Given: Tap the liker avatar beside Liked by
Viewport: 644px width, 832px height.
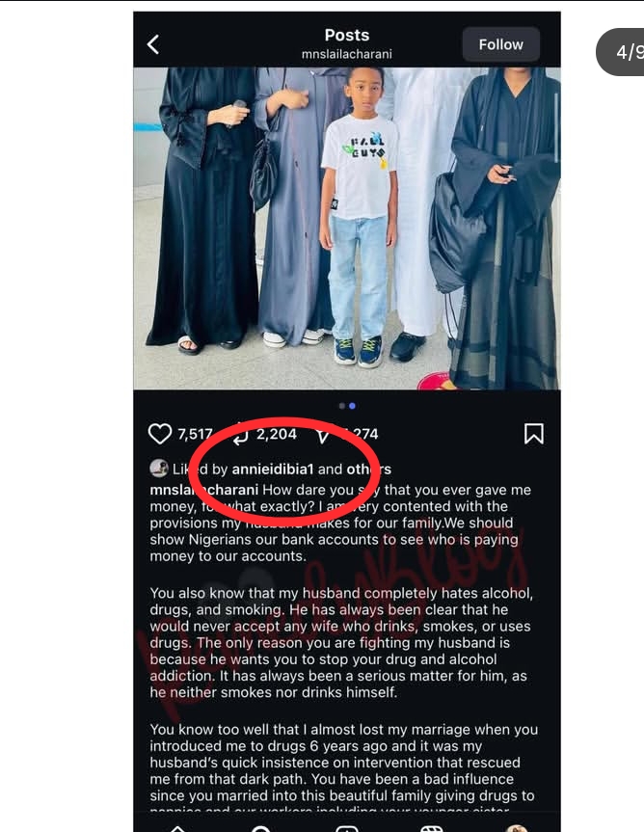Looking at the screenshot, I should [159, 469].
